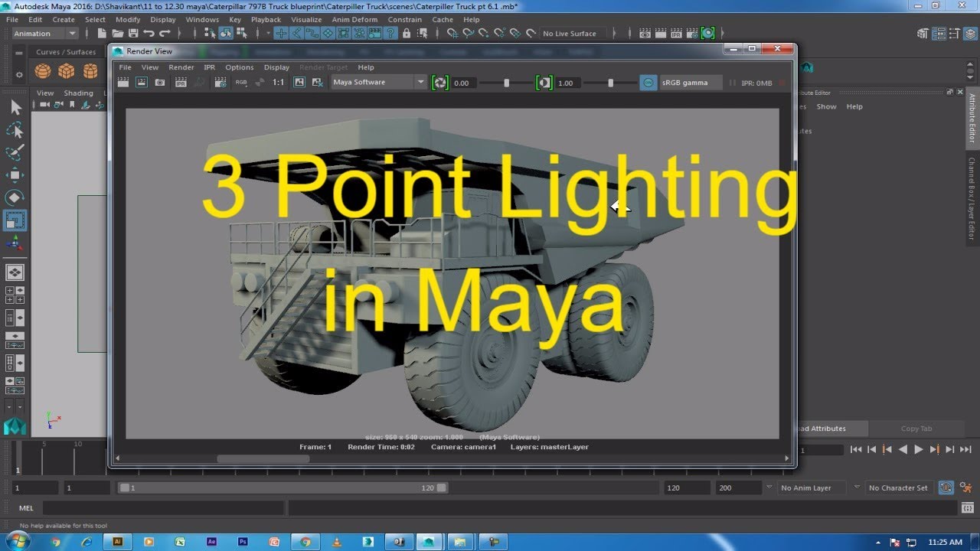Image resolution: width=980 pixels, height=551 pixels.
Task: Click Render Region icon in Render View
Action: tap(142, 83)
